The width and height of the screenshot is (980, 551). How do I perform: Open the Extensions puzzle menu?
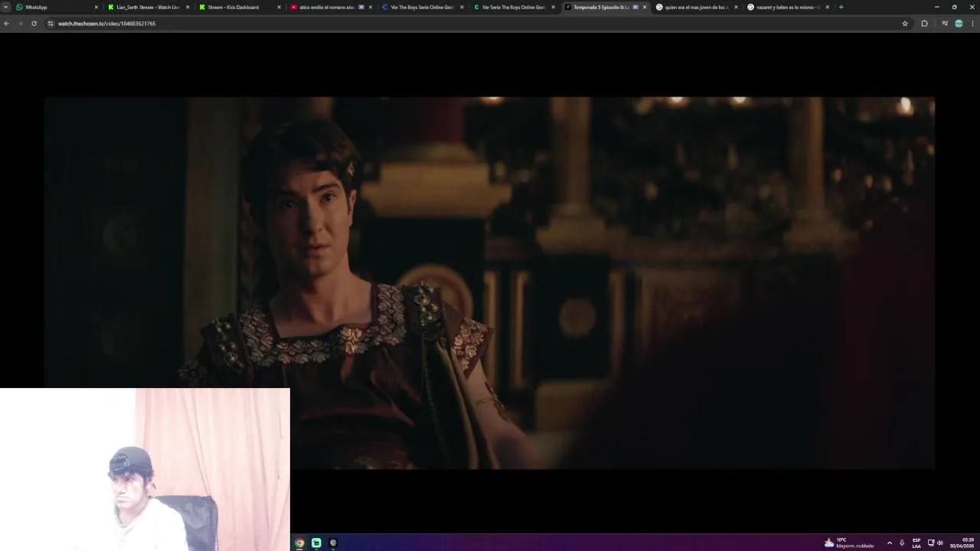[924, 24]
